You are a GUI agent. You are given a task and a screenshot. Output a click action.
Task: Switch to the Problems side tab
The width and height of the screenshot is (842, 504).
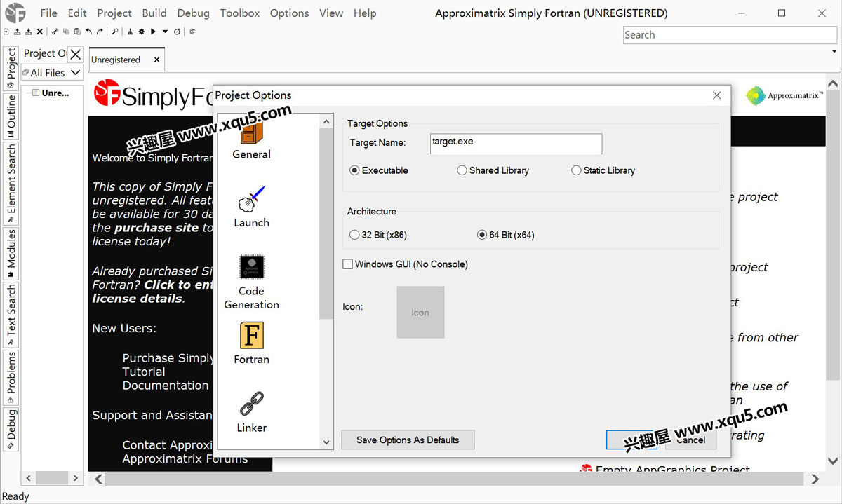(x=11, y=376)
